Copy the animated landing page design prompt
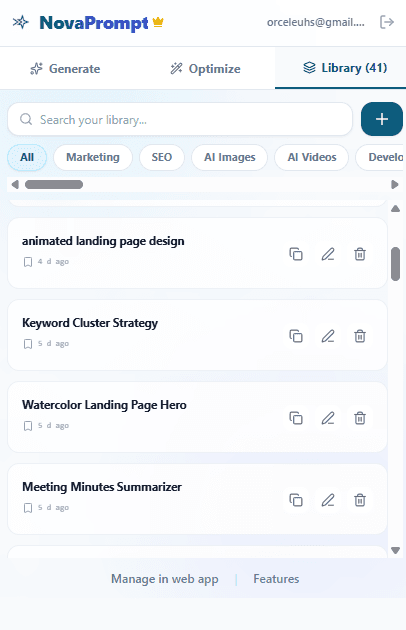This screenshot has height=630, width=406. 296,254
